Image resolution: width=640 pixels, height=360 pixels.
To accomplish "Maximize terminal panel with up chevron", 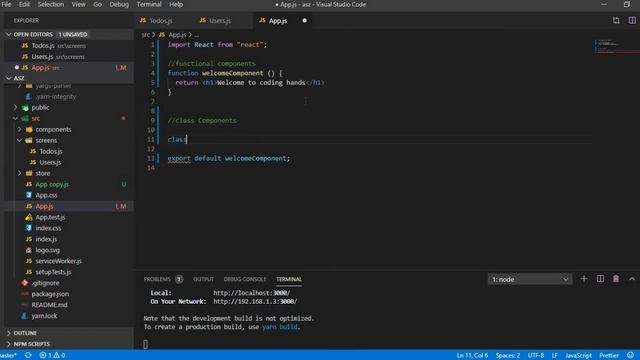I will (x=632, y=279).
